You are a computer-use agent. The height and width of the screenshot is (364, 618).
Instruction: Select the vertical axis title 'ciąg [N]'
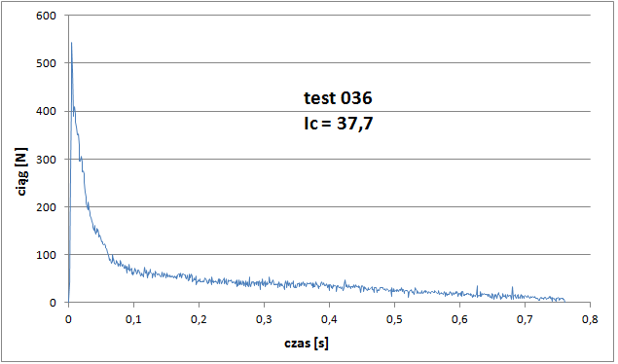(x=21, y=171)
